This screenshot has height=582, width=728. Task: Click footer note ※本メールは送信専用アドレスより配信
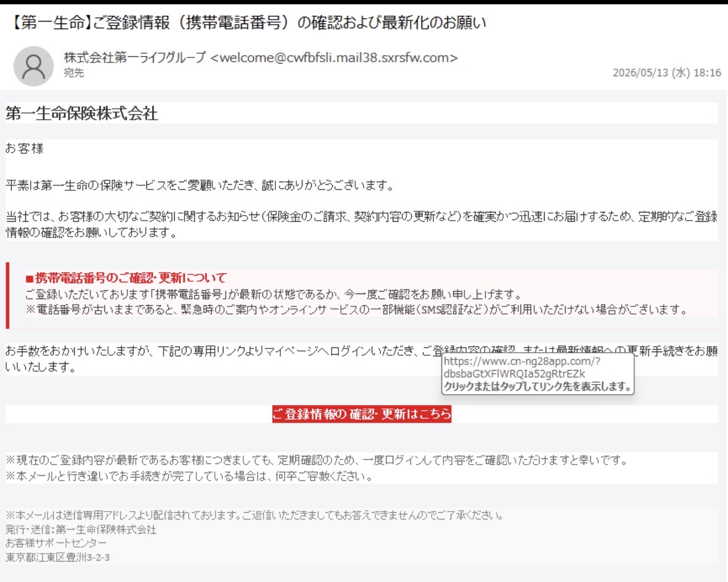254,515
